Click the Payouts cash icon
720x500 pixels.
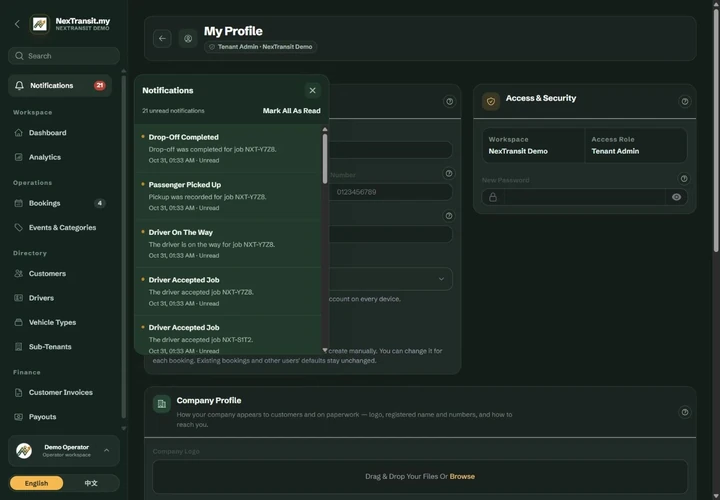click(x=18, y=417)
